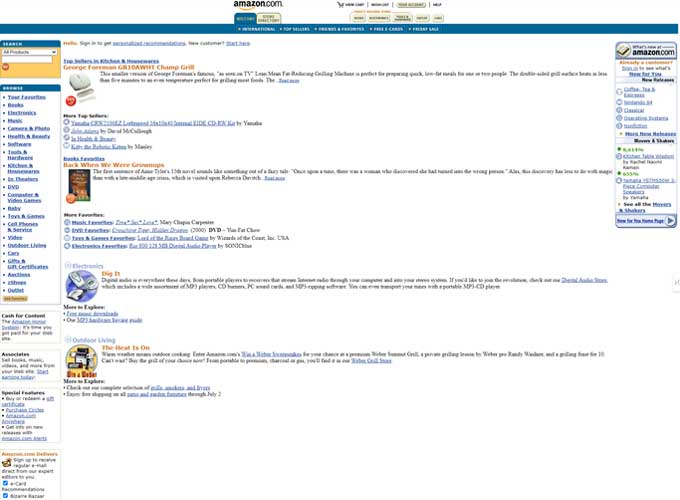This screenshot has height=500, width=680.
Task: Click icon beside John Adams link
Action: tap(66, 130)
